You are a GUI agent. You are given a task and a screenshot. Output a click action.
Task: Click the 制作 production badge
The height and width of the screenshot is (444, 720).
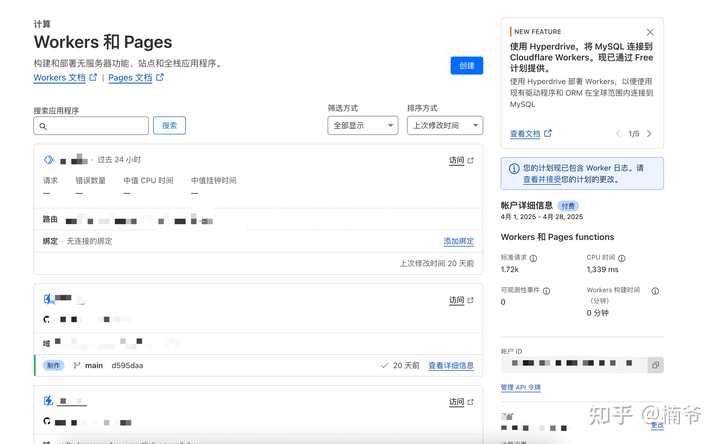[x=53, y=365]
